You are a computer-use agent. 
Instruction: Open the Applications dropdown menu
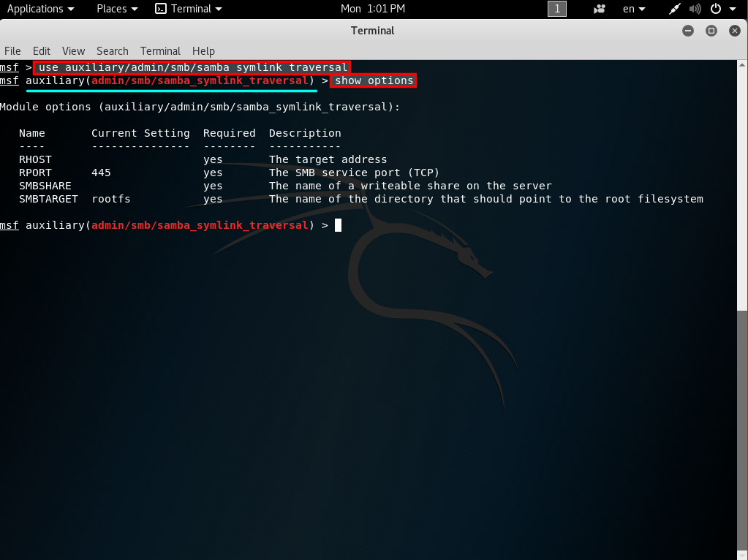pyautogui.click(x=40, y=9)
